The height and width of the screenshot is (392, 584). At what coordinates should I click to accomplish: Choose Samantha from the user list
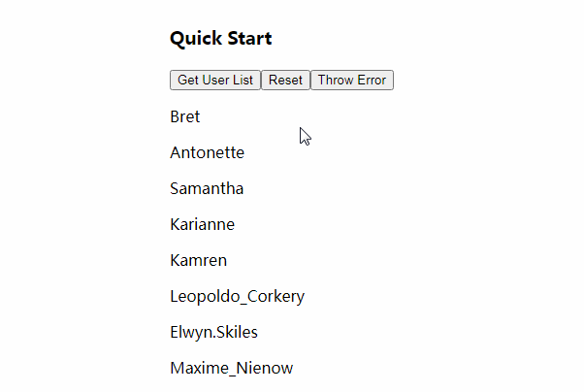click(x=207, y=189)
